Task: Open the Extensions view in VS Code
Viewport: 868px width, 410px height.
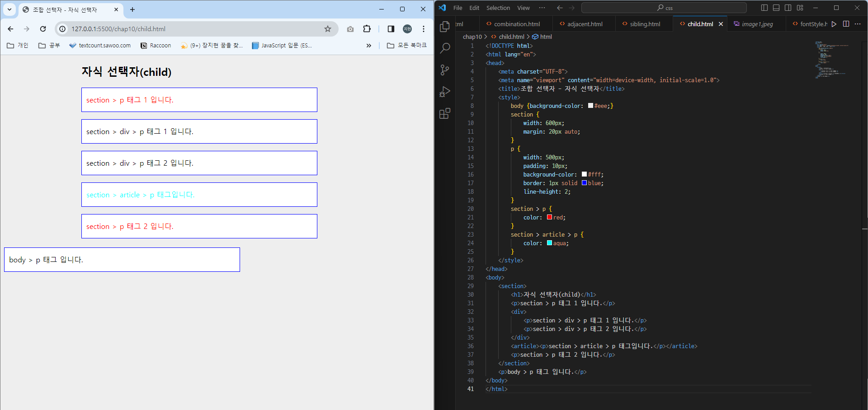Action: (x=445, y=113)
